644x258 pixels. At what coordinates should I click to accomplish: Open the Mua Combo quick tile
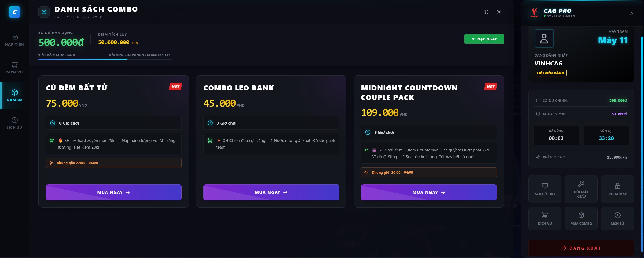[x=581, y=218]
